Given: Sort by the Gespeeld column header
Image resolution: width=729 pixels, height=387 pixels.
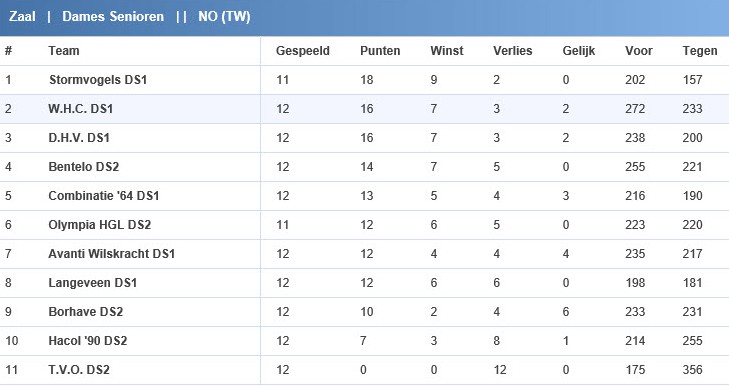Looking at the screenshot, I should click(x=303, y=51).
